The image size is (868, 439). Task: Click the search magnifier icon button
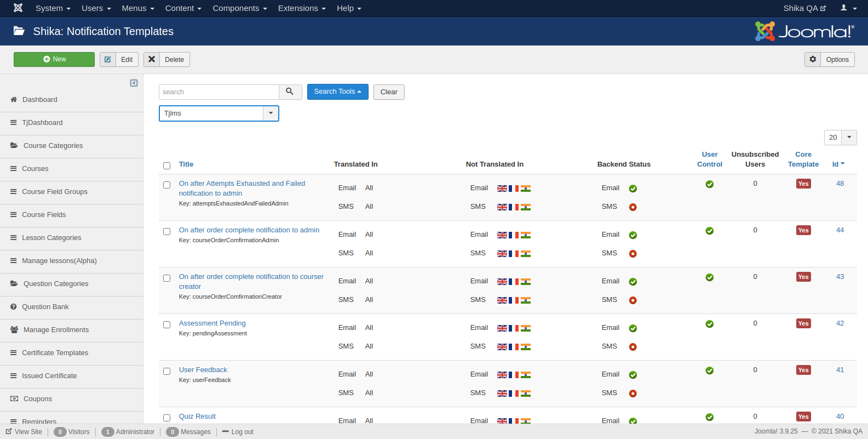pos(290,92)
